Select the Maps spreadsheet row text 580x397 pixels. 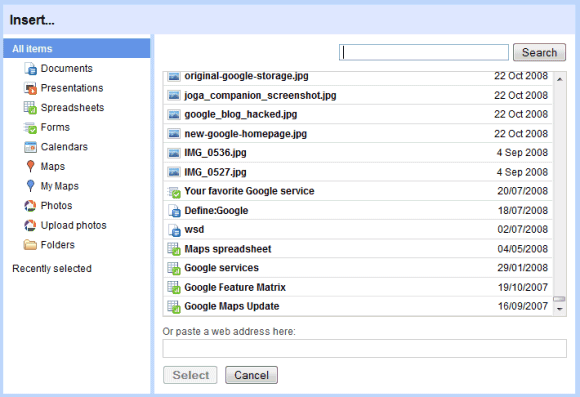228,249
